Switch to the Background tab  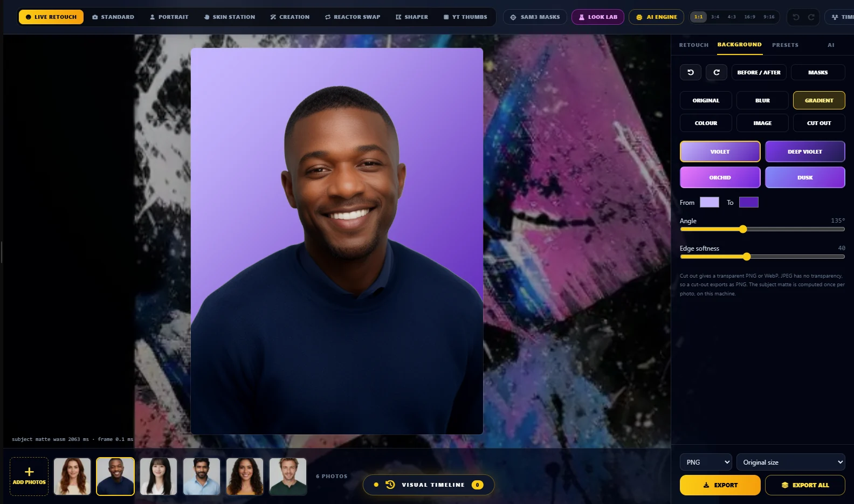point(740,45)
